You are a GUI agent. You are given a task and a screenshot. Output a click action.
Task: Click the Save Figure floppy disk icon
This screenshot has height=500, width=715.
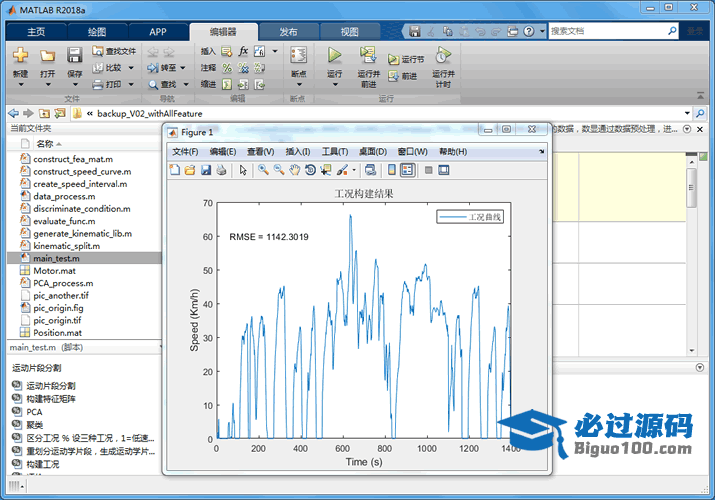point(206,170)
